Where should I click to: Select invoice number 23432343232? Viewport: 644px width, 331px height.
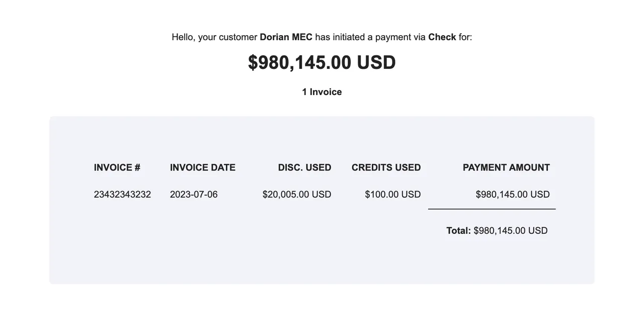[x=122, y=195]
